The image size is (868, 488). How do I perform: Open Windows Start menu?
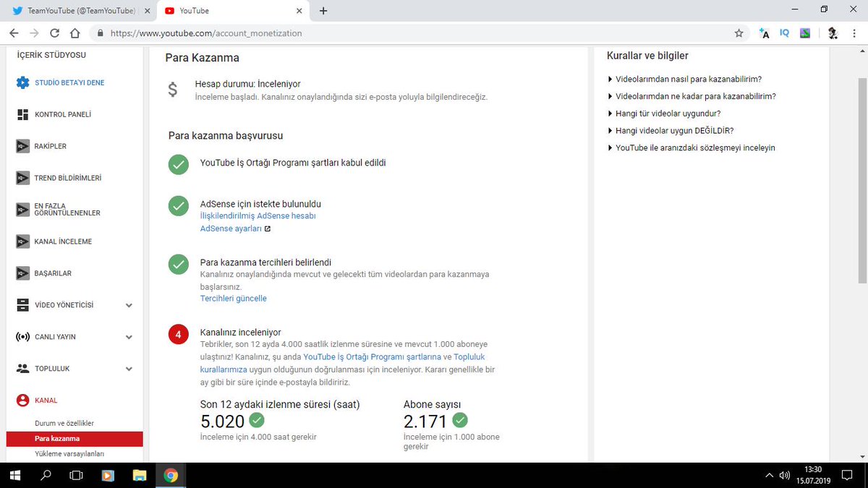coord(14,475)
